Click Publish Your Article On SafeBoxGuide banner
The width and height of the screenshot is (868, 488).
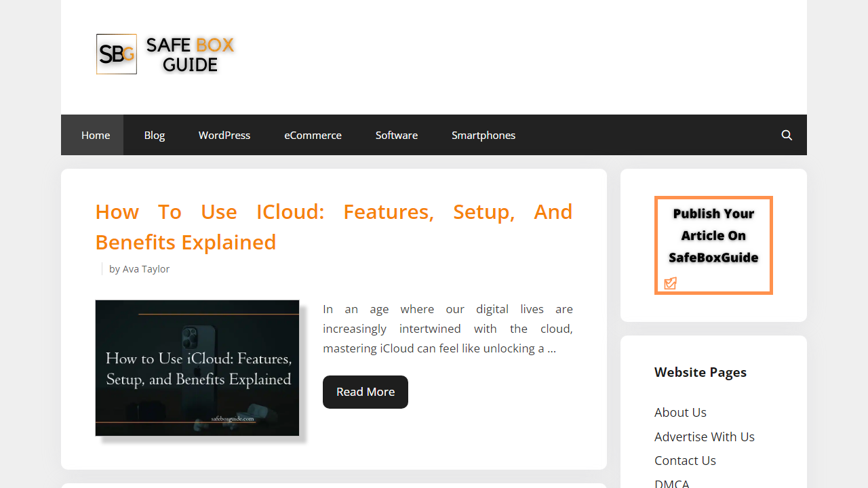point(713,237)
